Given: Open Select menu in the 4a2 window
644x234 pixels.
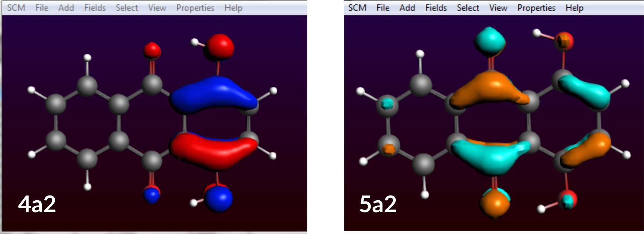Looking at the screenshot, I should [127, 8].
